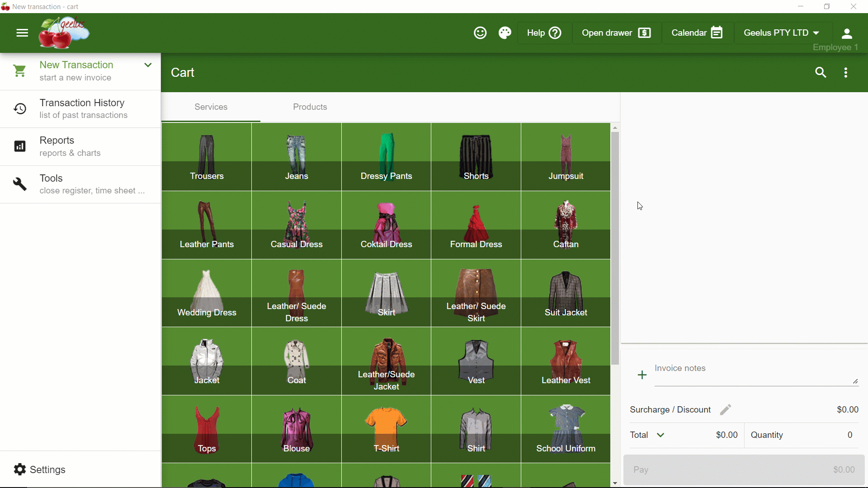Open the Geelus PTY LTD dropdown
This screenshot has width=868, height=488.
[x=782, y=33]
